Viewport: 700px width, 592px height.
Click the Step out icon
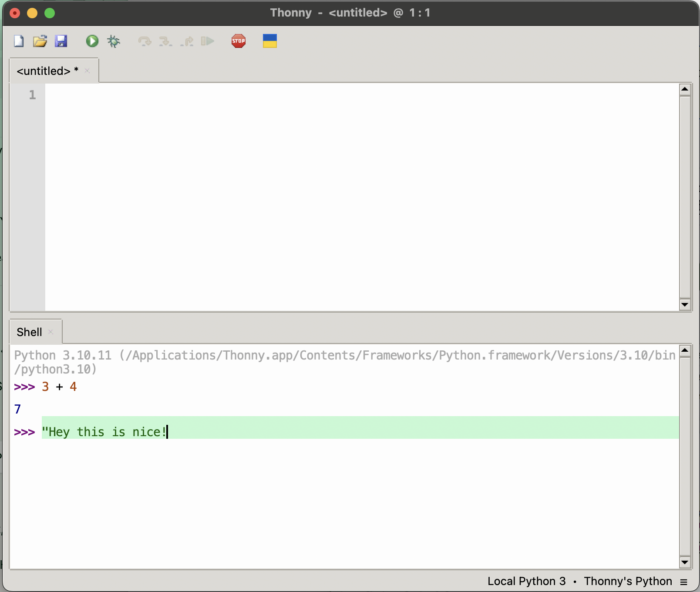pos(187,41)
